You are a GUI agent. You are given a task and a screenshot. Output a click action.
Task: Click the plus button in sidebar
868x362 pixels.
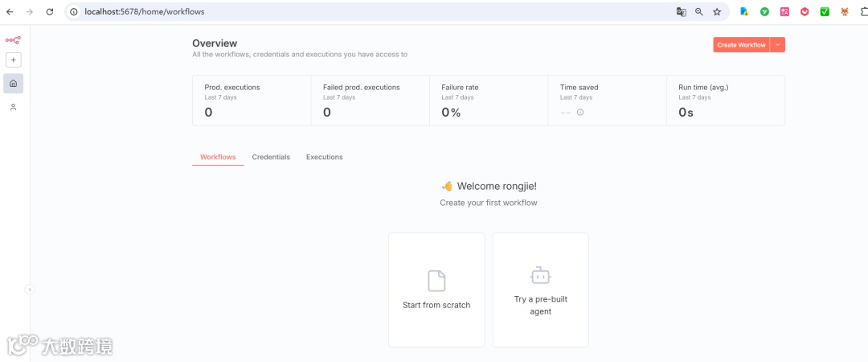[14, 60]
